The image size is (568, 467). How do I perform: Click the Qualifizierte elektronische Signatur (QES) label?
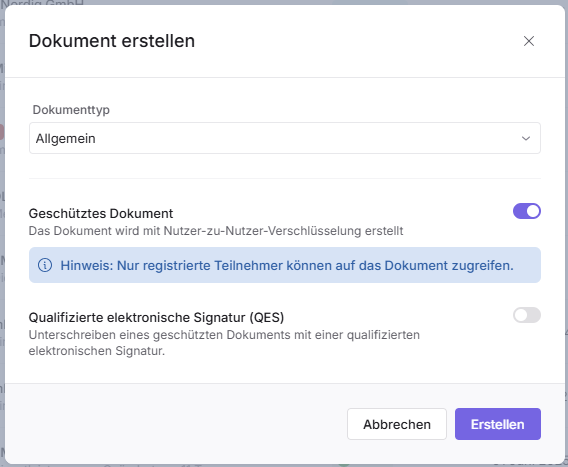156,317
